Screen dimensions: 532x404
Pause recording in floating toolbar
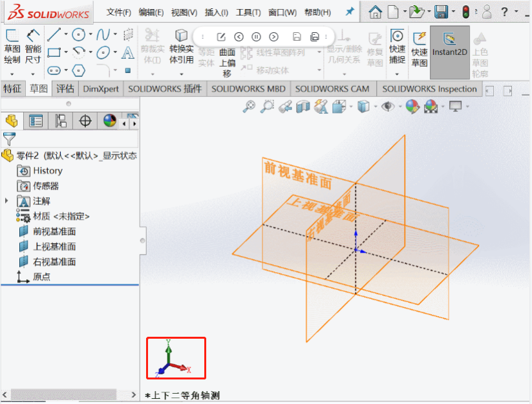[x=256, y=37]
